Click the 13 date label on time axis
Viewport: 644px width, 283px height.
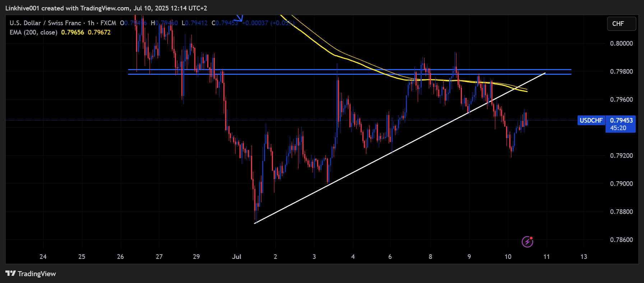tap(584, 257)
